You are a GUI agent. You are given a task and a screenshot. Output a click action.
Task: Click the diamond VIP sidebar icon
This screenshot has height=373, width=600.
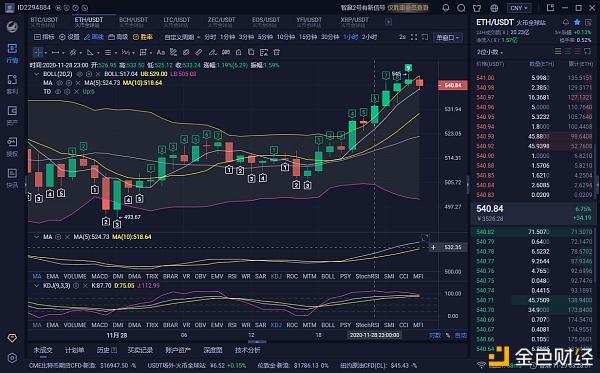click(12, 338)
